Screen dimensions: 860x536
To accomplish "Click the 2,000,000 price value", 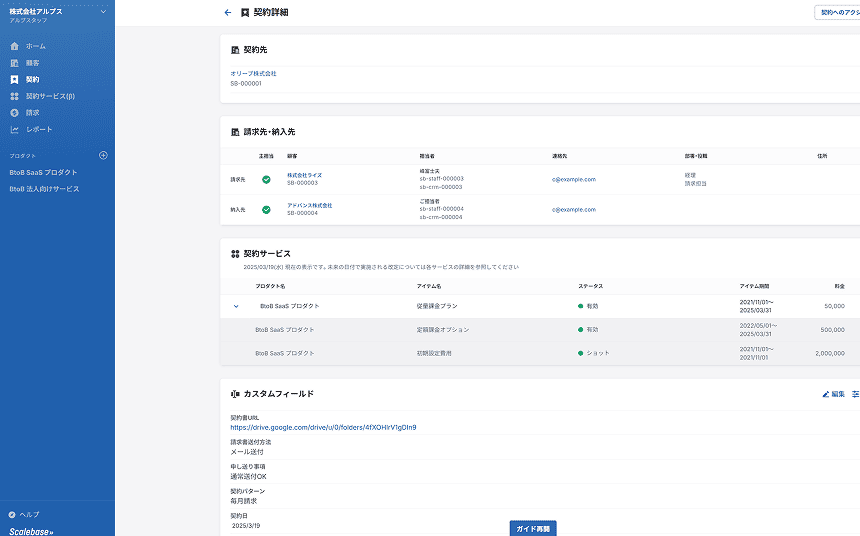I will pos(830,353).
